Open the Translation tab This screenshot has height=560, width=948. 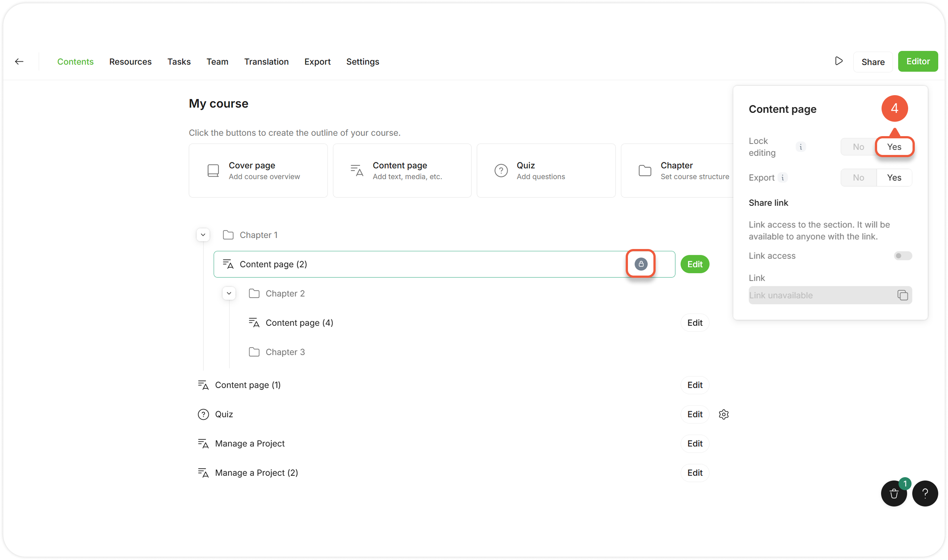(266, 62)
